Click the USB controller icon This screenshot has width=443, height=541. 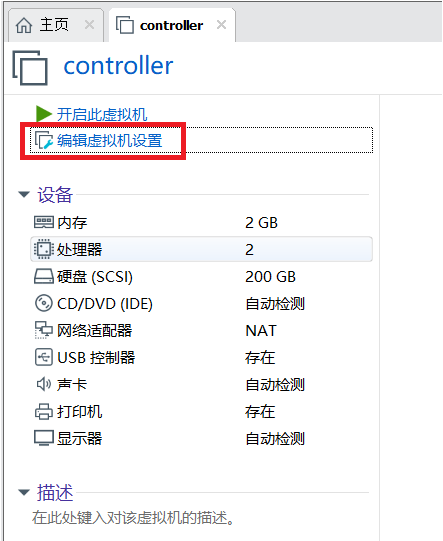pyautogui.click(x=44, y=357)
